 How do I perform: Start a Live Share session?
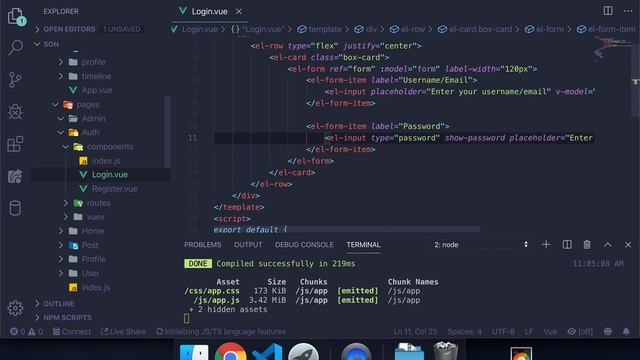pos(123,331)
